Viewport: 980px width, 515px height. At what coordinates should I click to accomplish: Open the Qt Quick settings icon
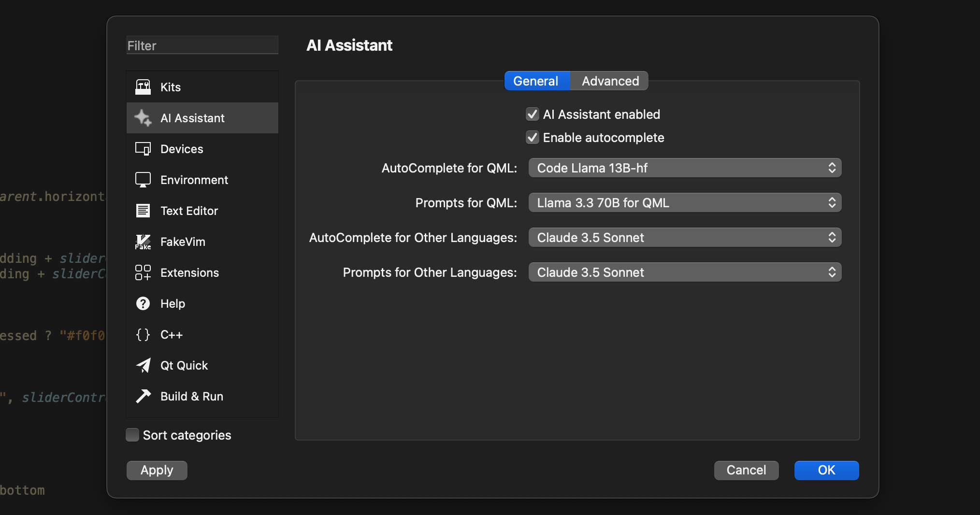pyautogui.click(x=143, y=365)
